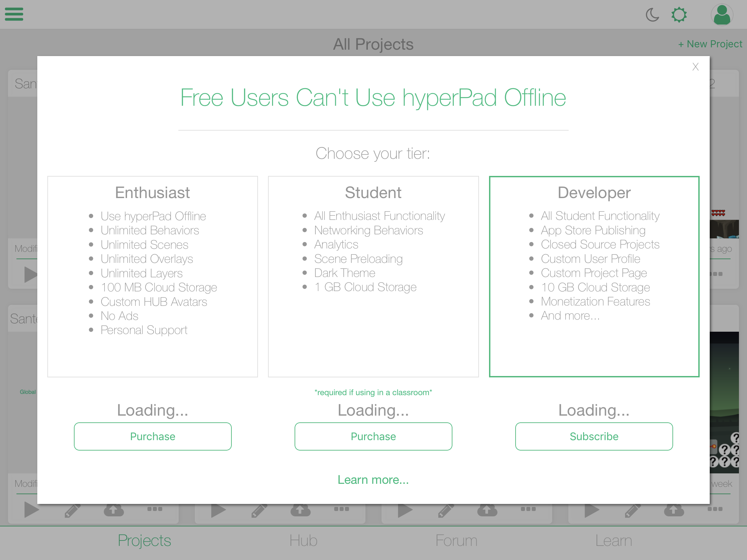Open user profile avatar
Viewport: 747px width, 560px height.
(x=722, y=15)
